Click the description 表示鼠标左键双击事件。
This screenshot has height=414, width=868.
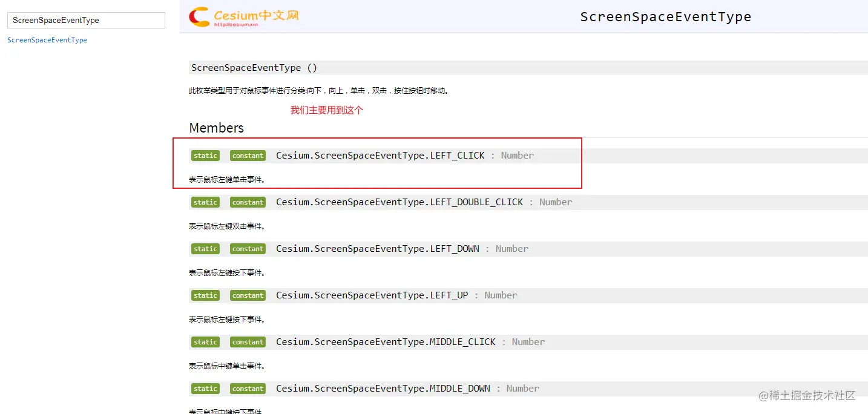pos(228,226)
